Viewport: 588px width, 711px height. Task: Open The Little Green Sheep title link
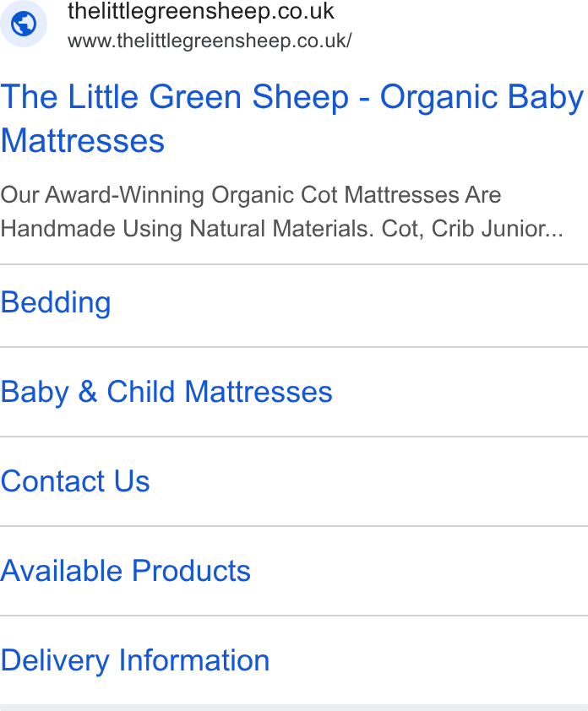(x=292, y=118)
